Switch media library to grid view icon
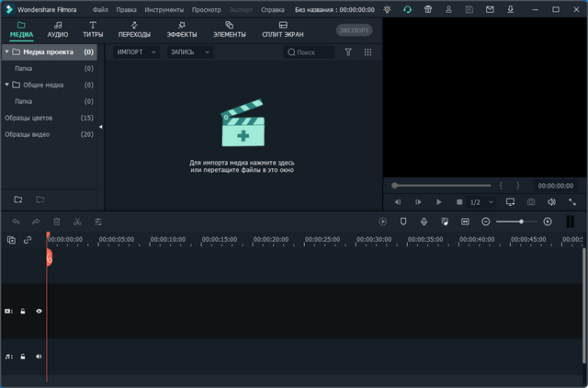 point(368,52)
